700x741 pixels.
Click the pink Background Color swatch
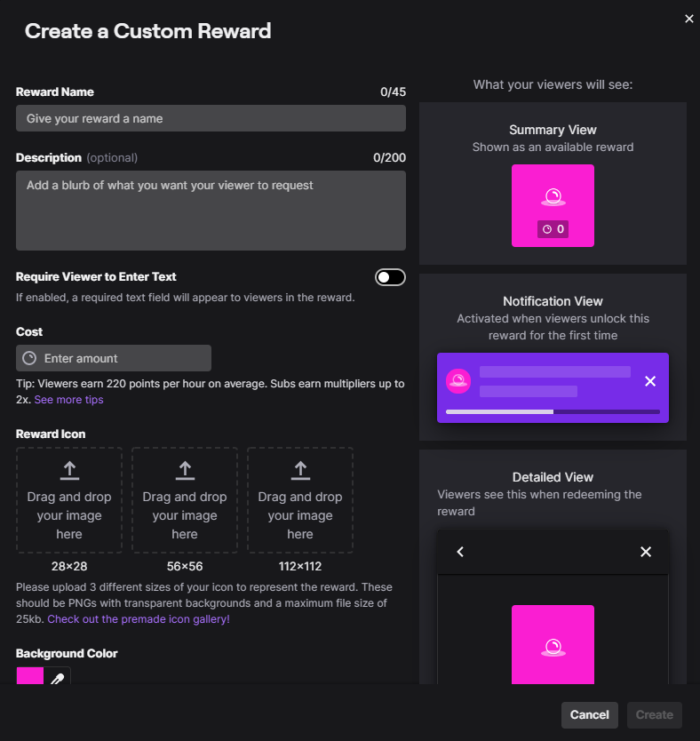coord(30,677)
